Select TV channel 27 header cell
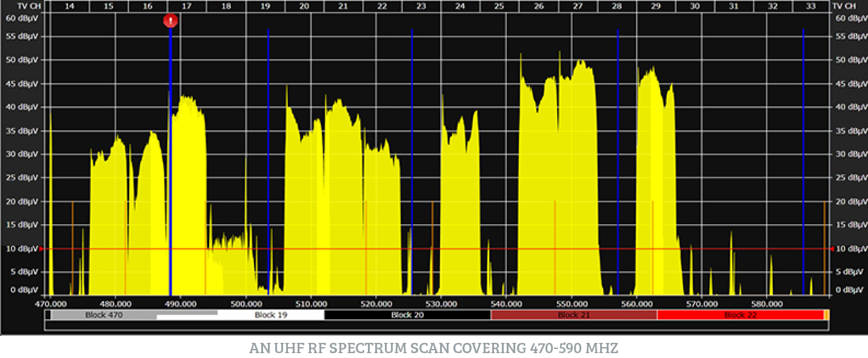 coord(578,6)
